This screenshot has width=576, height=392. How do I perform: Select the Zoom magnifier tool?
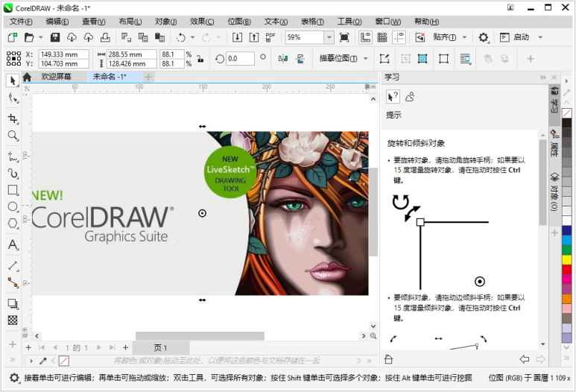point(13,136)
